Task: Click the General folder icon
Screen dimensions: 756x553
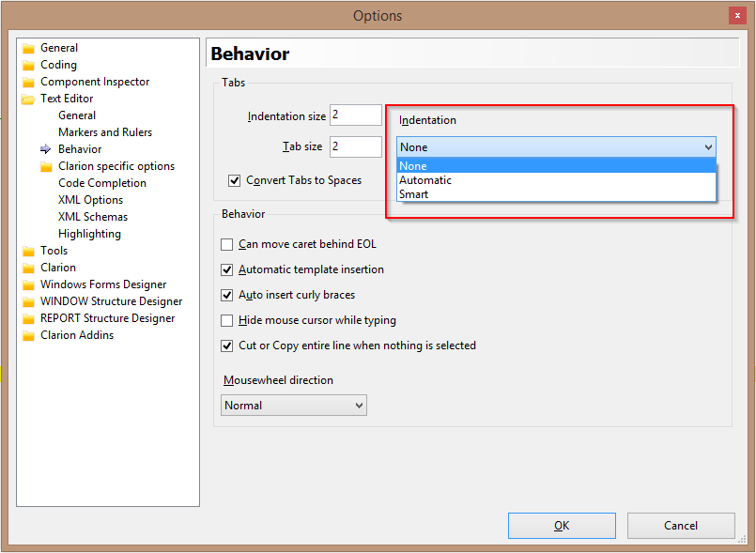Action: pyautogui.click(x=28, y=48)
